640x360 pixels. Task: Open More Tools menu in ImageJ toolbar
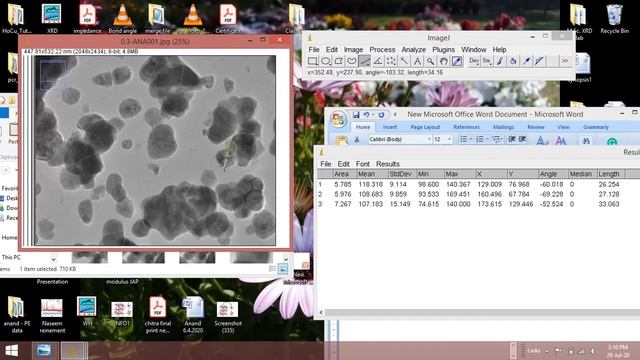565,61
